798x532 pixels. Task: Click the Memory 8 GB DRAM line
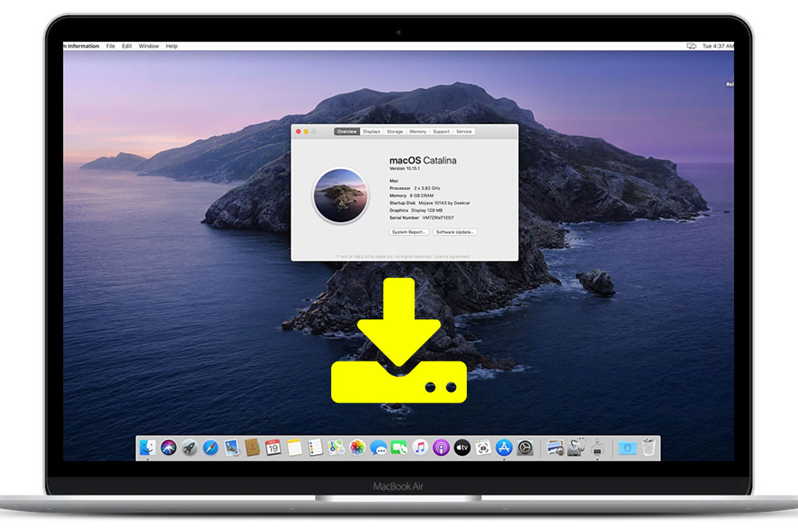pos(411,196)
